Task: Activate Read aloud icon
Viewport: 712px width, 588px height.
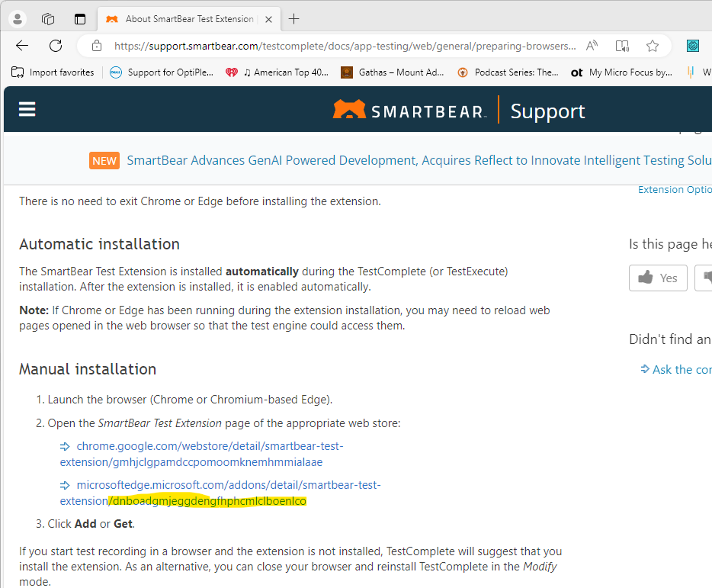Action: [592, 46]
